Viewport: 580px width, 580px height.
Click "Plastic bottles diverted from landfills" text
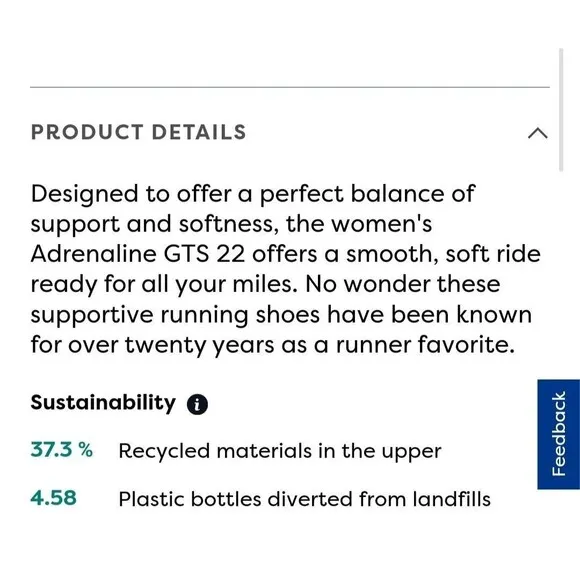pyautogui.click(x=304, y=499)
